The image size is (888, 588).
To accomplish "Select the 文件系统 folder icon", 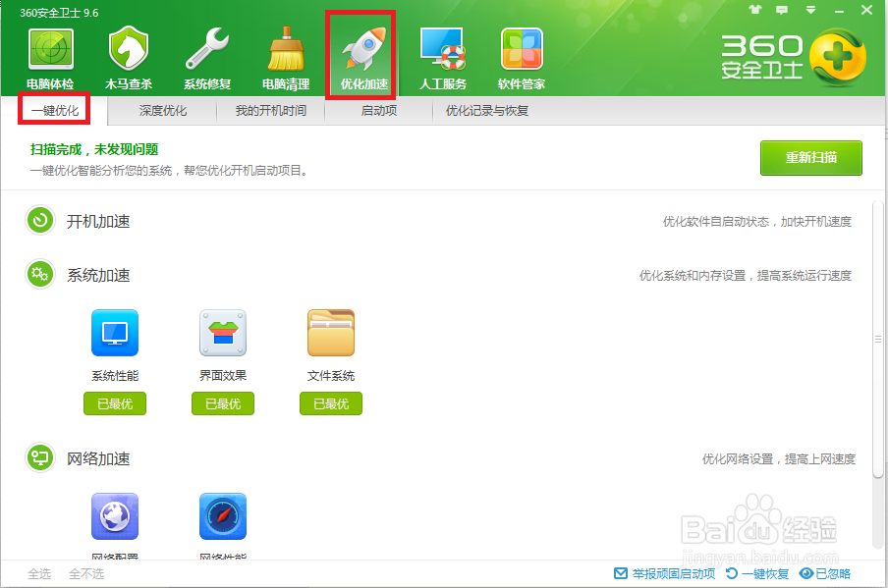I will pyautogui.click(x=331, y=333).
